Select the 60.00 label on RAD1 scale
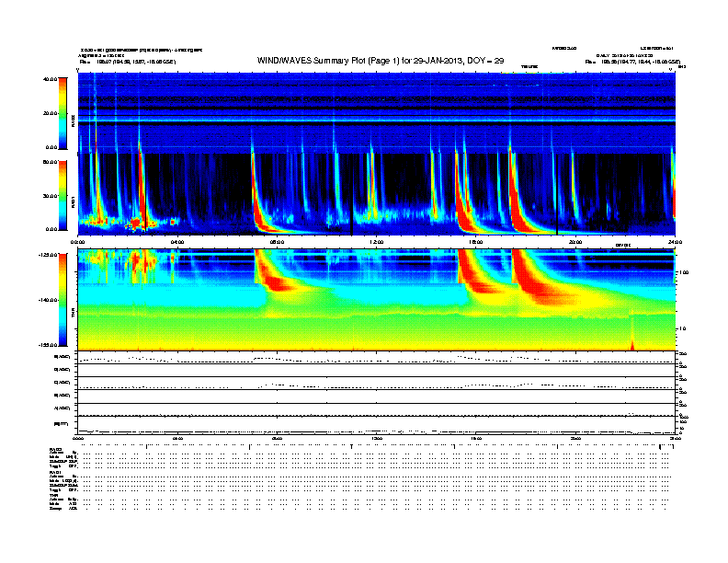This screenshot has height=563, width=728. [50, 162]
